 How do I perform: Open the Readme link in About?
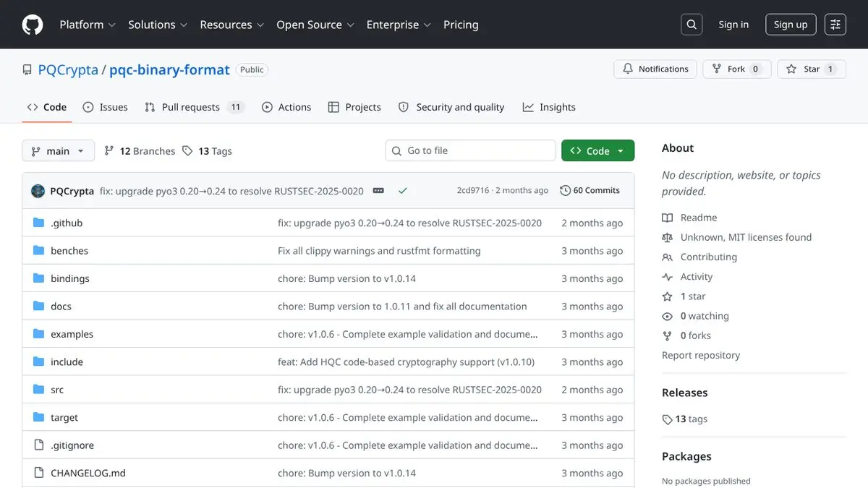click(698, 218)
